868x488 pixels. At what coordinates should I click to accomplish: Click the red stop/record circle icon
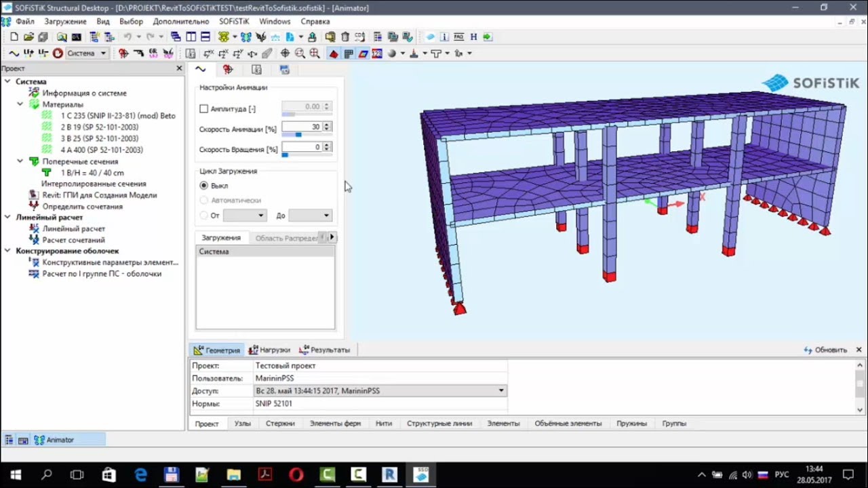point(58,54)
